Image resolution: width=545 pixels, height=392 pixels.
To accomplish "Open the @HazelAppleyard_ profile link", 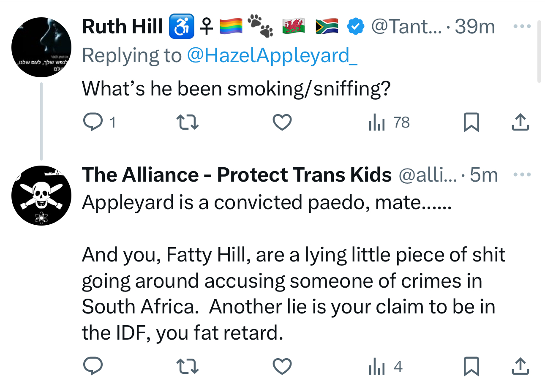I will (272, 55).
